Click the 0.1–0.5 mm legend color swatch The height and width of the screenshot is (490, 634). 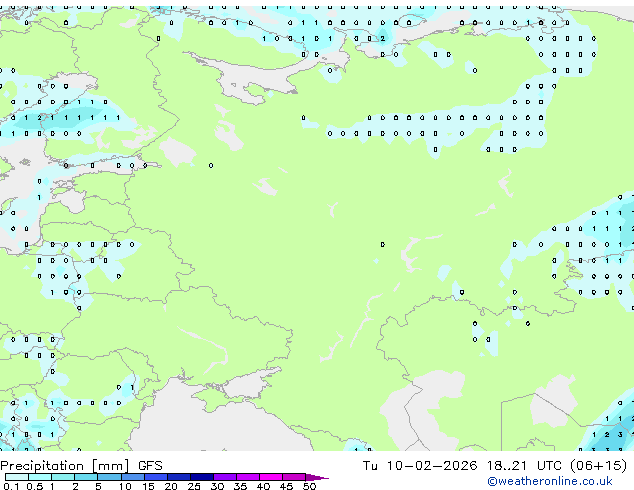click(x=17, y=477)
